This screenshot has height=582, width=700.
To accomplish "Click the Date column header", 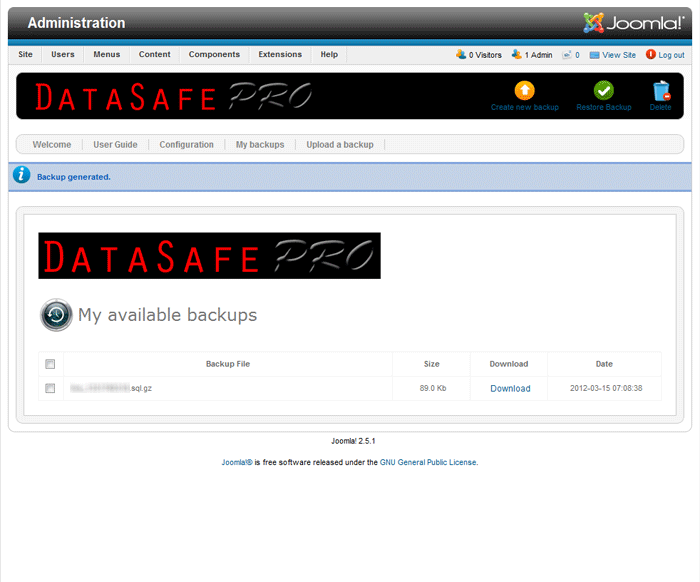I will pyautogui.click(x=604, y=364).
